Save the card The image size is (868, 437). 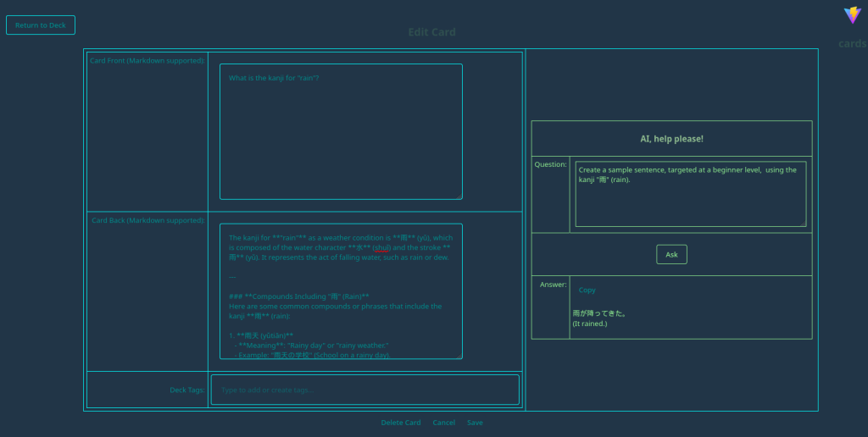coord(475,423)
